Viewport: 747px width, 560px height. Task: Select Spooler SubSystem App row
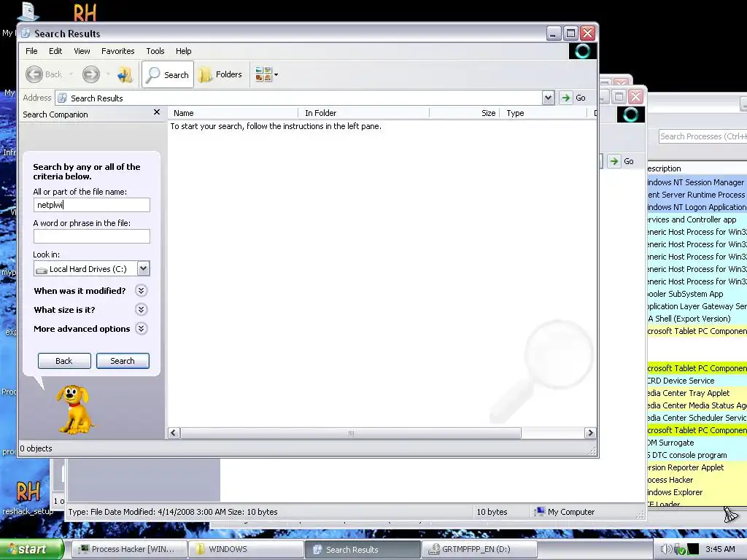697,294
